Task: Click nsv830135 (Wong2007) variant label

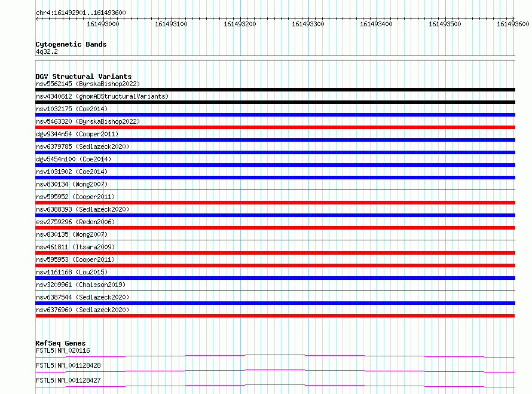Action: pos(72,234)
